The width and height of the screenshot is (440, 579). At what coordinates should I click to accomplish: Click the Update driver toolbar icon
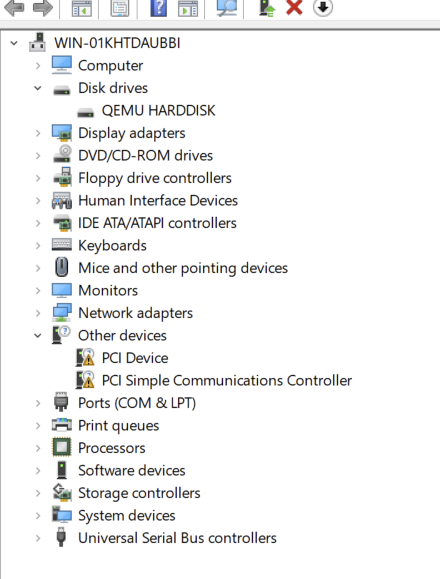click(x=267, y=8)
